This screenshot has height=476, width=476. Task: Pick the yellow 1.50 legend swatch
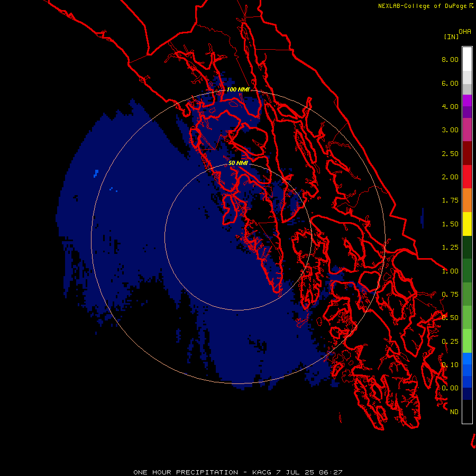click(467, 224)
